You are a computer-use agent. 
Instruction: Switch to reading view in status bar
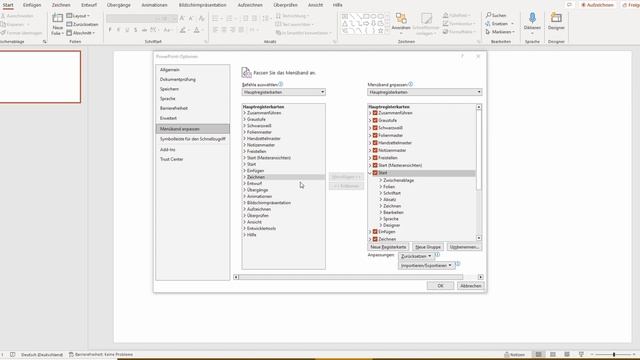point(567,354)
